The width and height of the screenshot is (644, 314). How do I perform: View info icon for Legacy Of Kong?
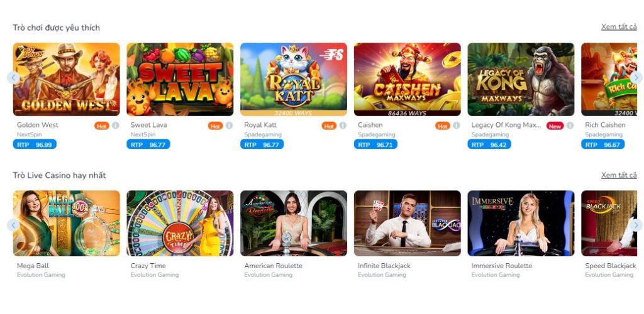point(570,126)
